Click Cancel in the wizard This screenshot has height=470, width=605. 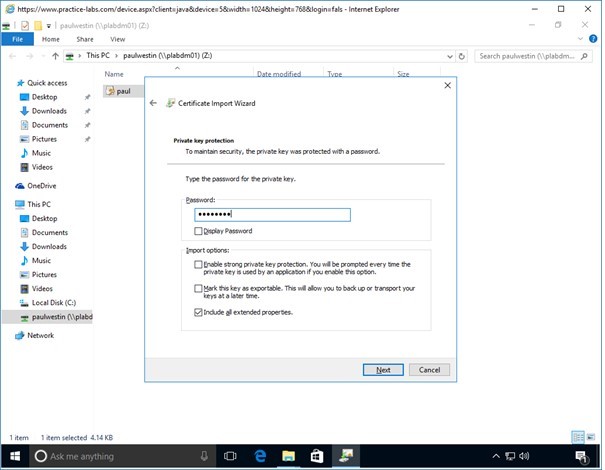430,370
